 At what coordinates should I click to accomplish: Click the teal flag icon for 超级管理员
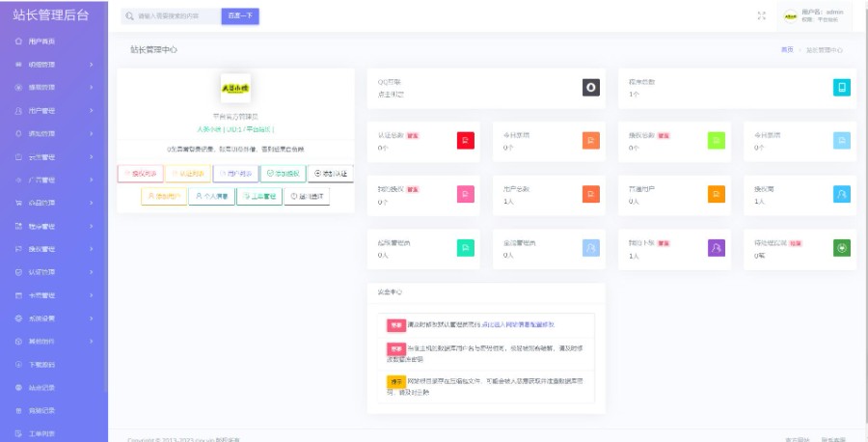(x=466, y=248)
